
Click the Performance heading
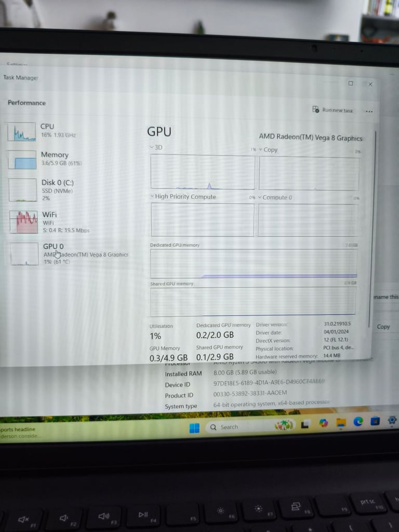point(26,102)
